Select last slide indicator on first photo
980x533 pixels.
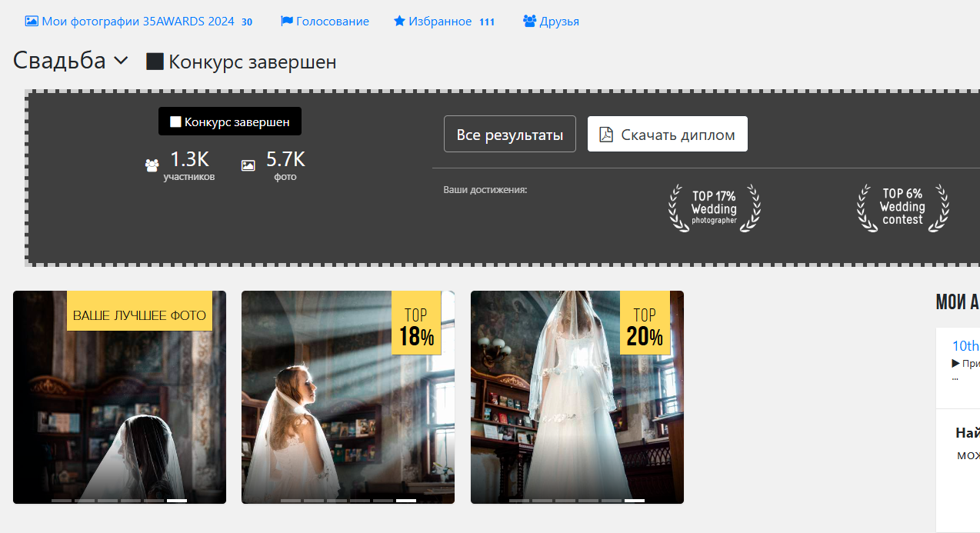click(x=177, y=501)
